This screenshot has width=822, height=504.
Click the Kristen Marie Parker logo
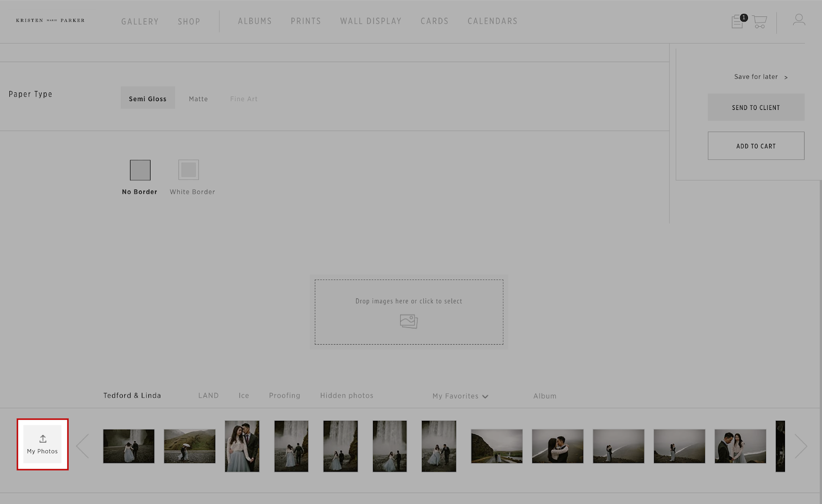click(x=50, y=21)
